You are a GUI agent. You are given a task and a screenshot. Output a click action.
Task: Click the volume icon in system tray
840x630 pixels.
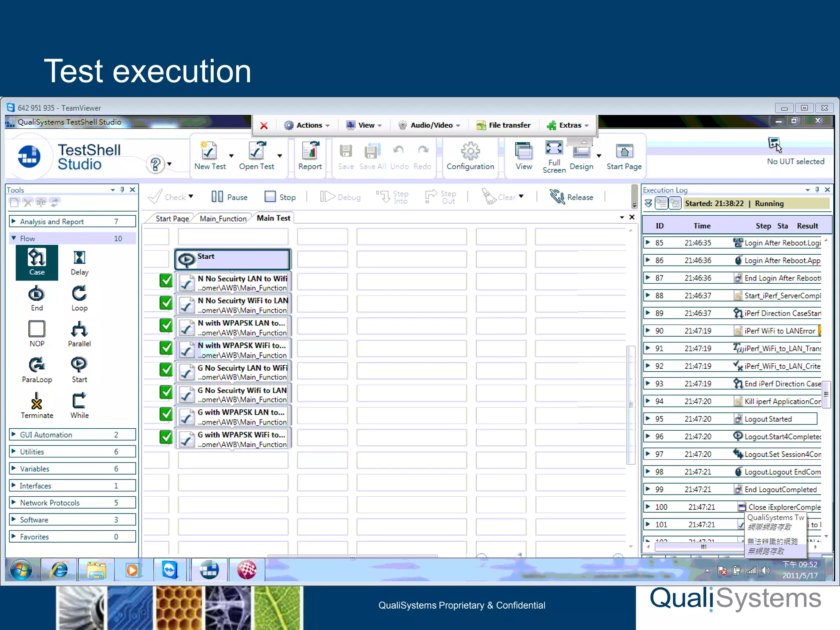tap(765, 571)
